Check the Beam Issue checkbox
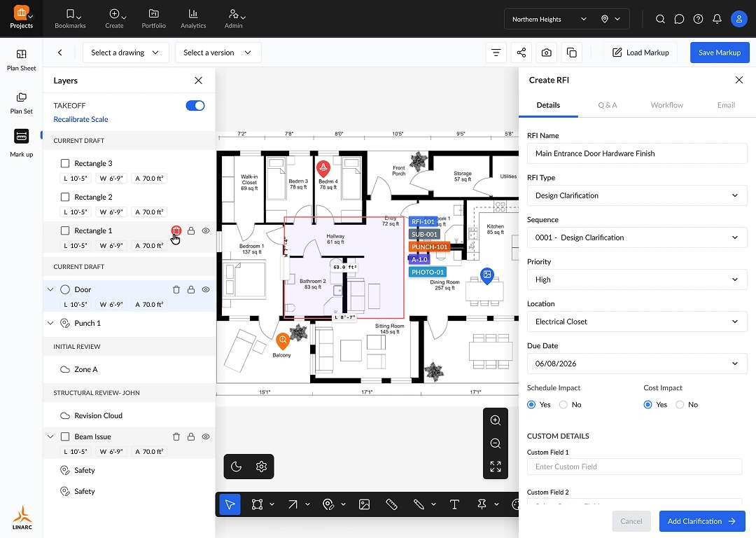The height and width of the screenshot is (538, 756). [65, 436]
